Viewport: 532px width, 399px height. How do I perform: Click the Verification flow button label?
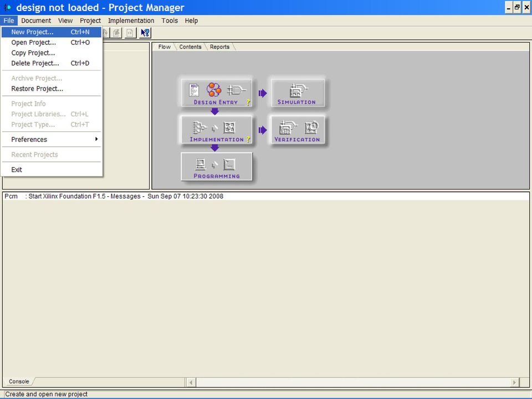tap(297, 140)
